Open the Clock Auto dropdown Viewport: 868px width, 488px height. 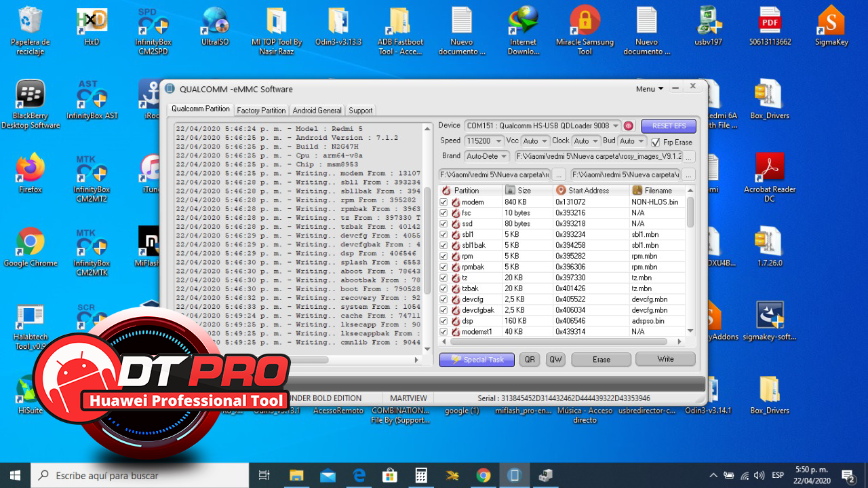[586, 141]
